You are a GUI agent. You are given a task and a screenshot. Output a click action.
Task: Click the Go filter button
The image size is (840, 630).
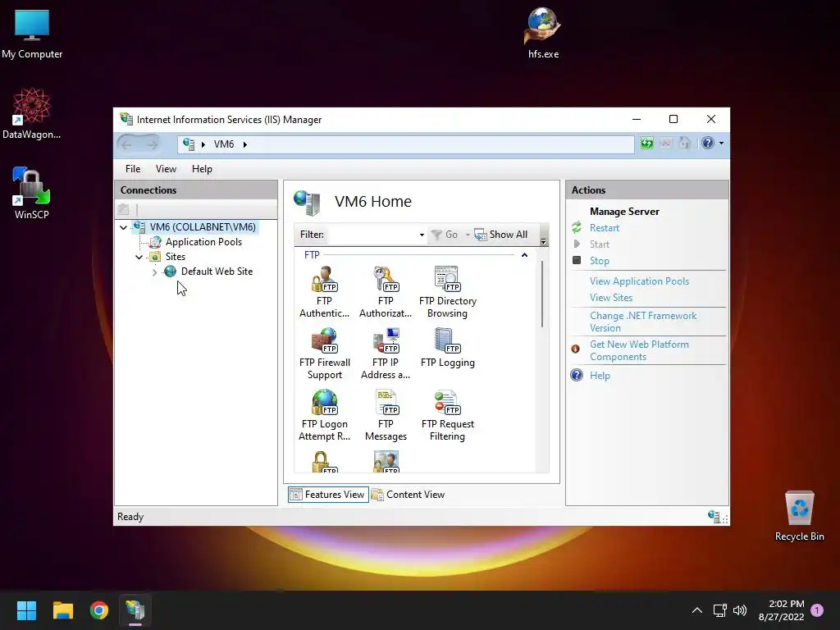(x=445, y=235)
